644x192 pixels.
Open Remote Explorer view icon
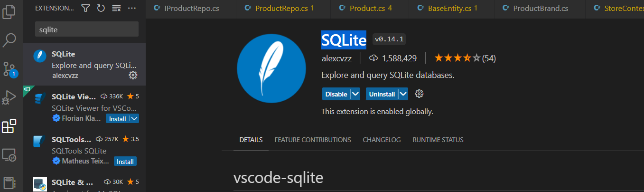pos(9,155)
